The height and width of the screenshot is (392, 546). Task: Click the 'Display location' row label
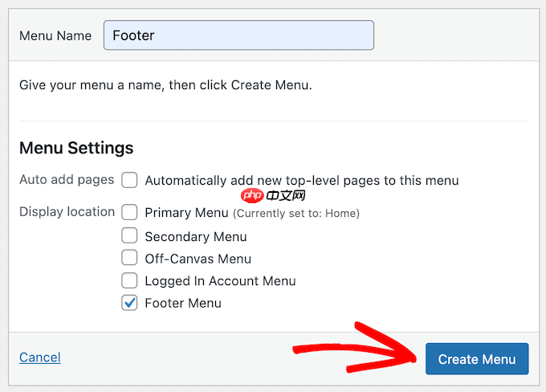(67, 211)
